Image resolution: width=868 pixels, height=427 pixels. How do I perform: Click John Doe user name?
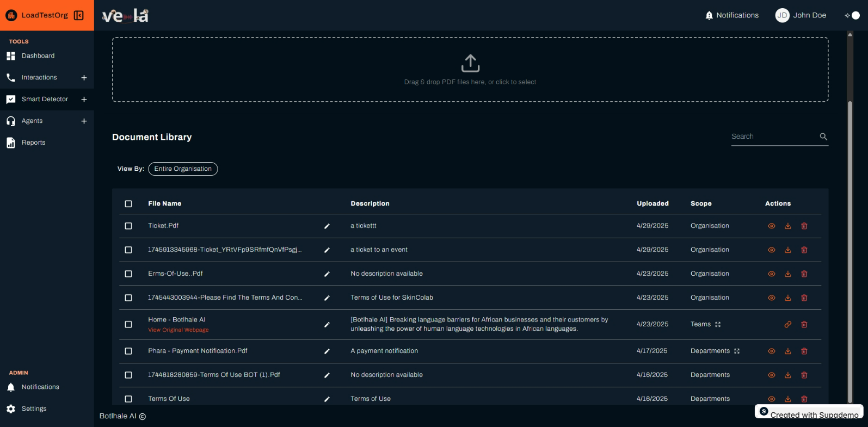tap(810, 15)
